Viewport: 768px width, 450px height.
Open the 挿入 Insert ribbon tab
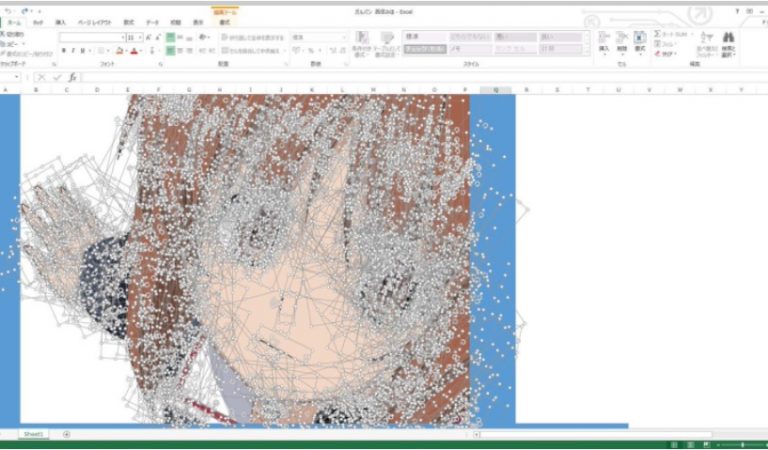tap(60, 23)
